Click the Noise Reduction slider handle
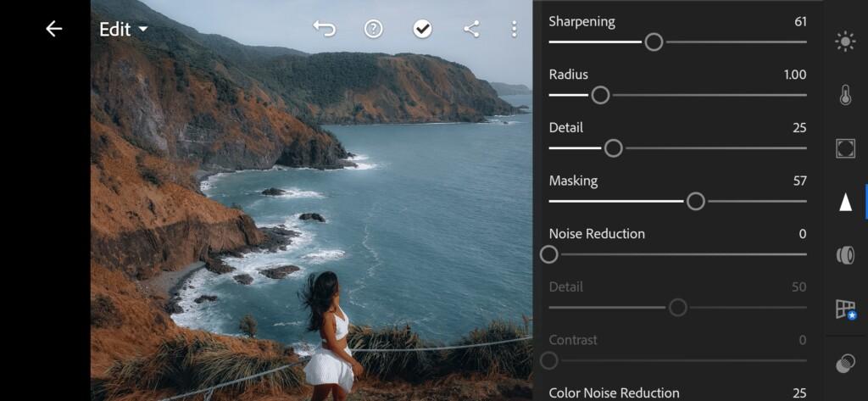Viewport: 868px width, 401px height. tap(548, 255)
